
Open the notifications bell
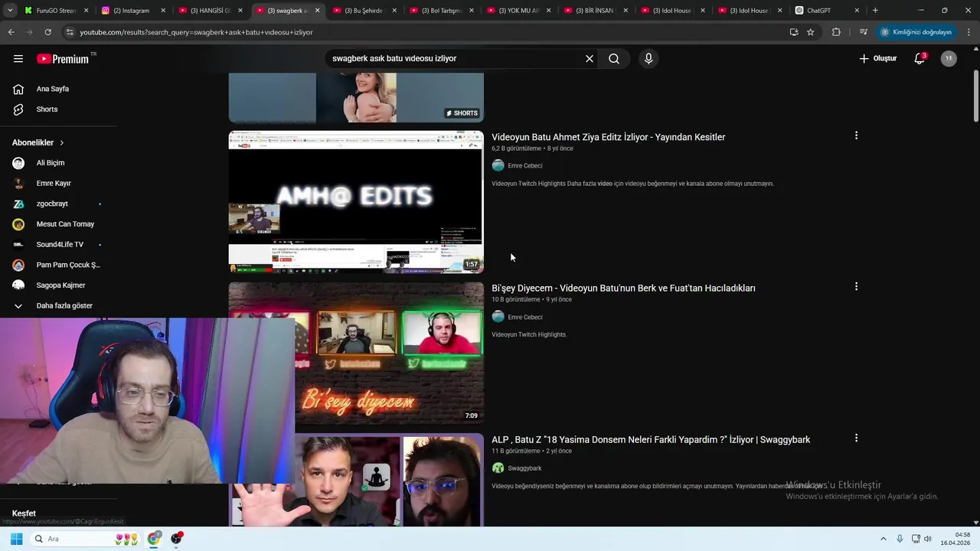(920, 59)
